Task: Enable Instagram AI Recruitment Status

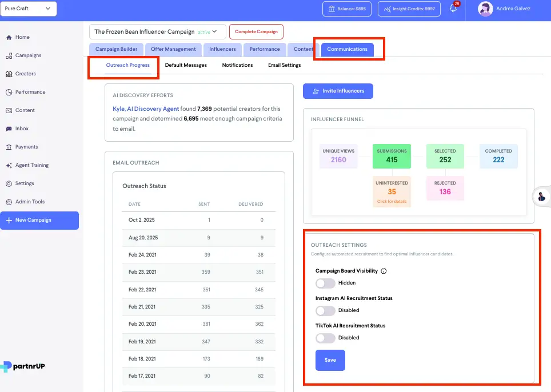Action: pos(325,310)
